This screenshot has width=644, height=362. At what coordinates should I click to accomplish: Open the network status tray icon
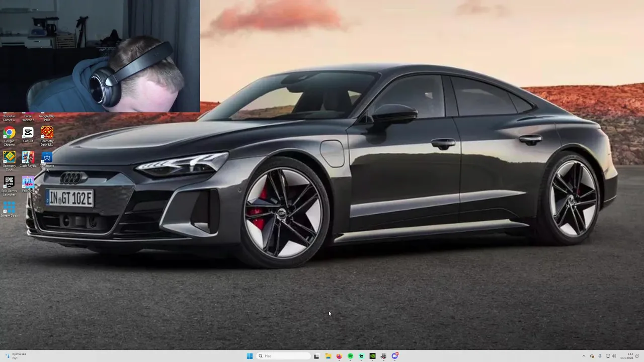pos(608,356)
